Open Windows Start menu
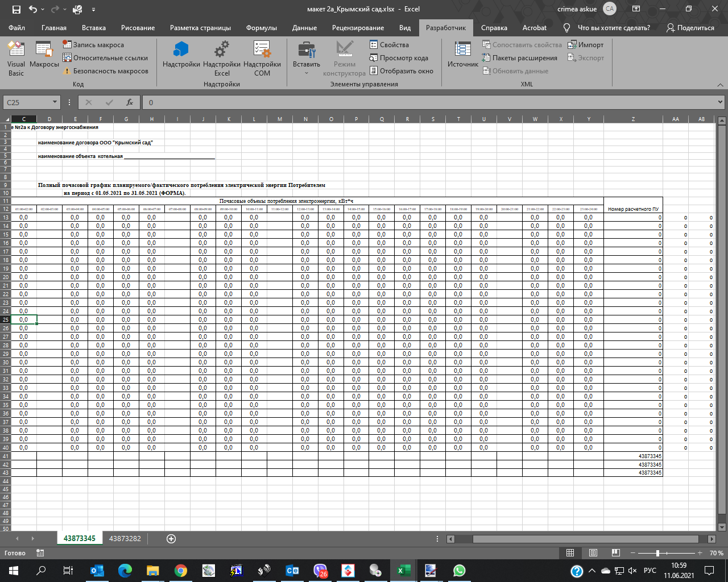The height and width of the screenshot is (582, 728). (x=14, y=571)
